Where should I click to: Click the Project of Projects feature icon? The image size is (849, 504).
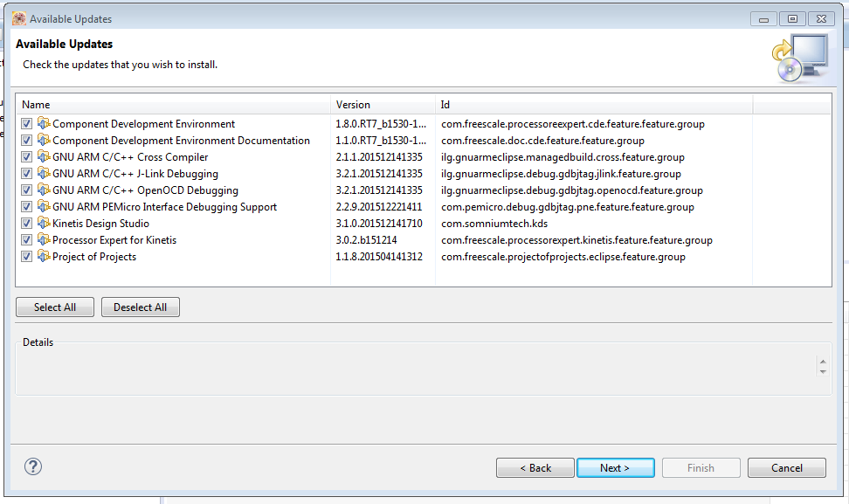(x=44, y=256)
